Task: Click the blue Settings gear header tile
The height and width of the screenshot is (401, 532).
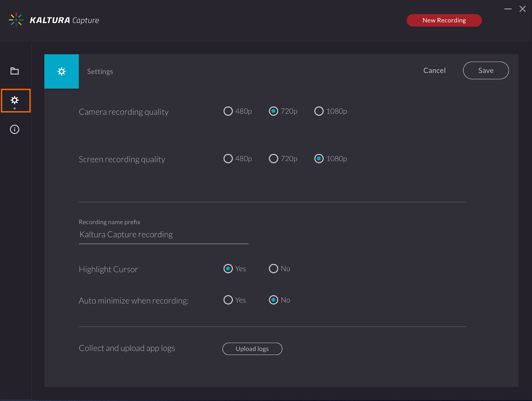Action: 62,71
